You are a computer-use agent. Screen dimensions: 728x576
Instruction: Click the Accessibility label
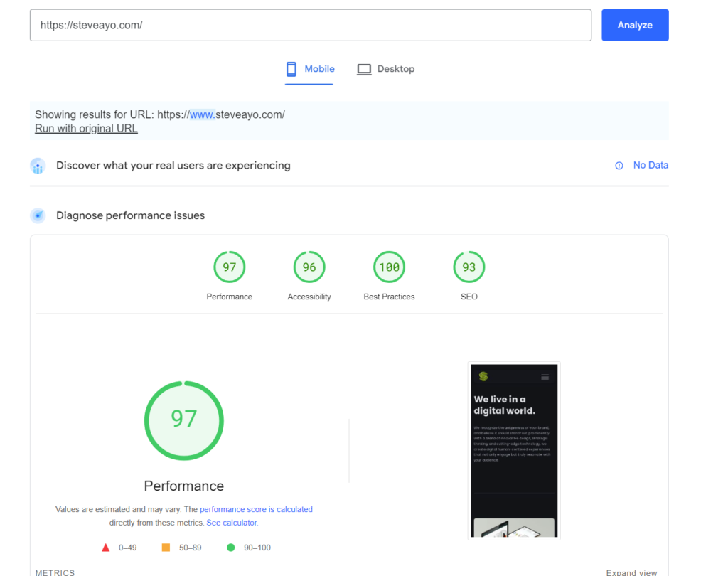309,297
